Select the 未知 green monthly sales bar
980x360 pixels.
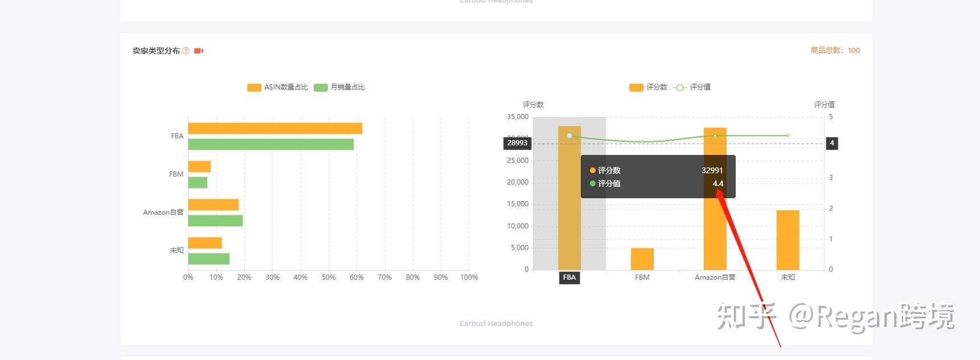(209, 259)
